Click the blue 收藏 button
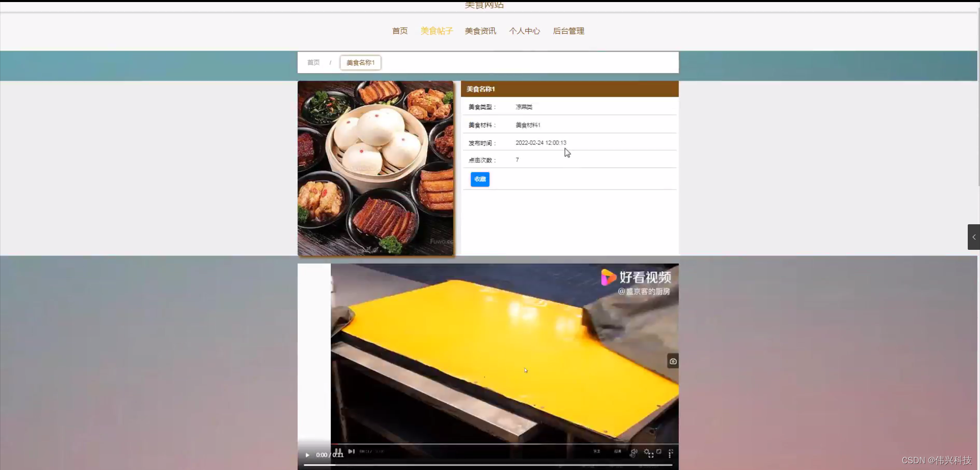 pos(479,179)
